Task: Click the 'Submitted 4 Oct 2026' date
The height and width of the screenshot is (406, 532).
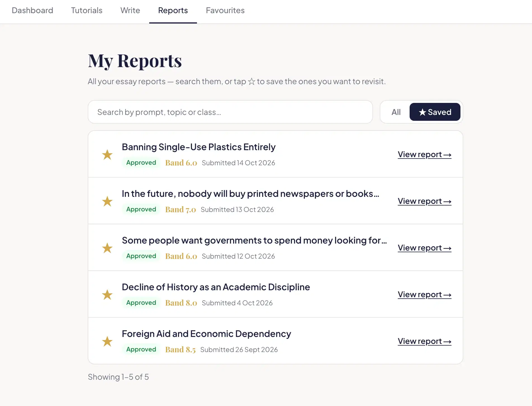Action: pos(237,303)
